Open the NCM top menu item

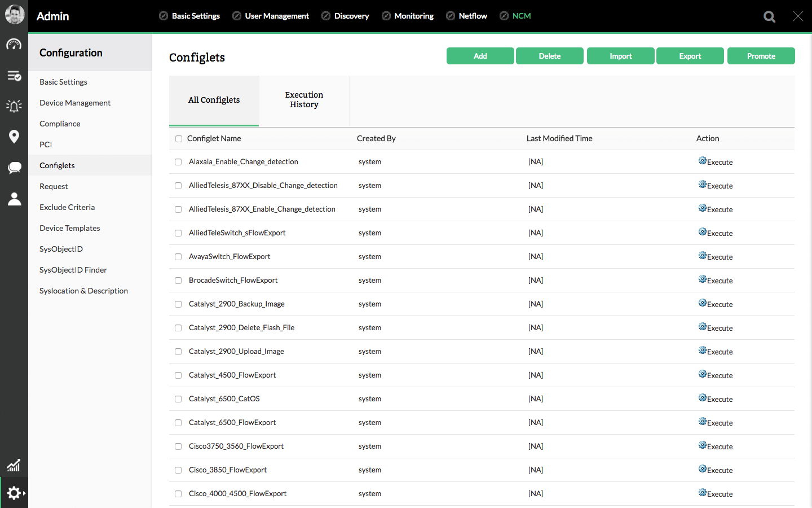click(521, 16)
